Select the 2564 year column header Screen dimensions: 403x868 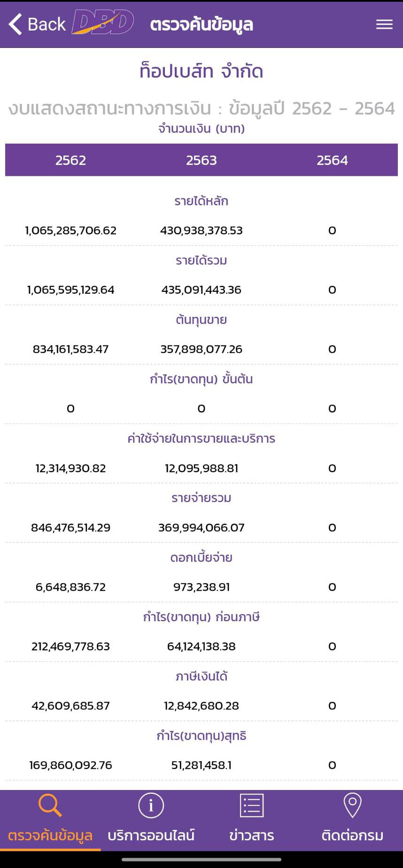(x=332, y=160)
